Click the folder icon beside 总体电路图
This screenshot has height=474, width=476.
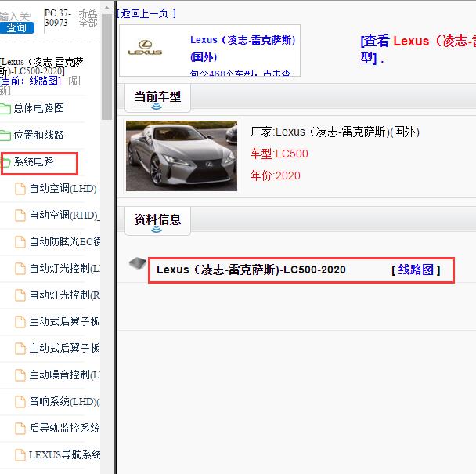click(5, 109)
